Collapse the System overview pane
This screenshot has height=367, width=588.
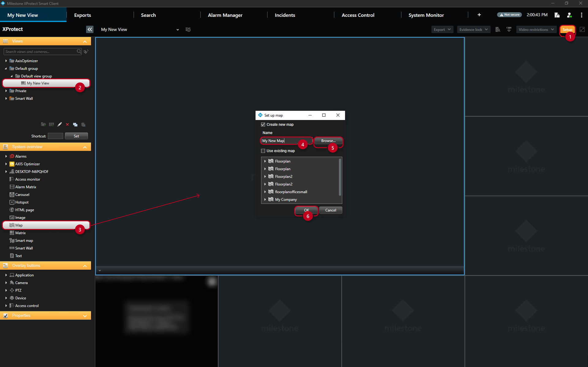click(x=85, y=147)
